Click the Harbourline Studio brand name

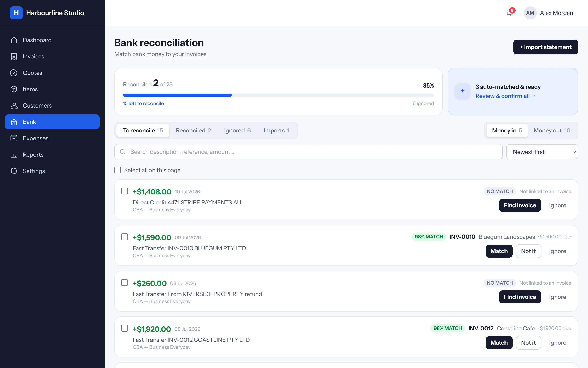point(55,13)
